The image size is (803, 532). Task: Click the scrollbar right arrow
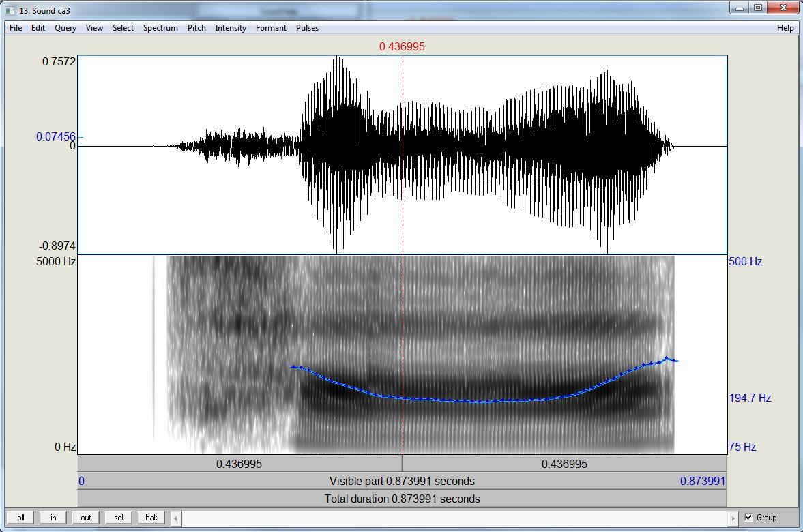click(733, 518)
